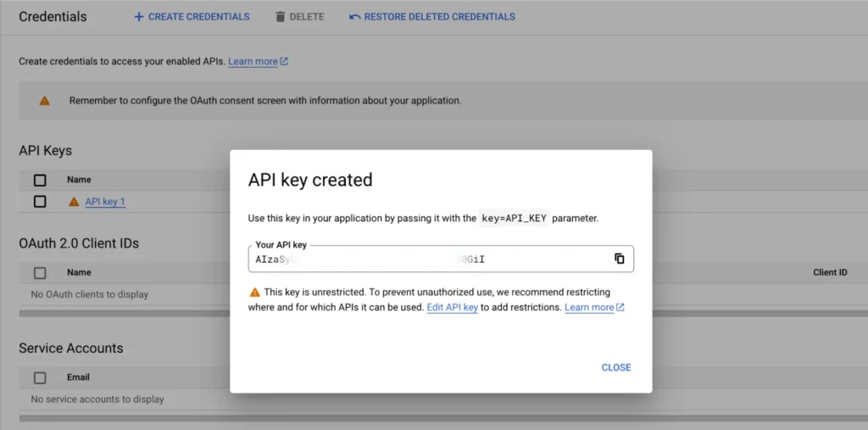Click the Restore Deleted Credentials undo icon
Screen dimensions: 868x430
(x=354, y=17)
